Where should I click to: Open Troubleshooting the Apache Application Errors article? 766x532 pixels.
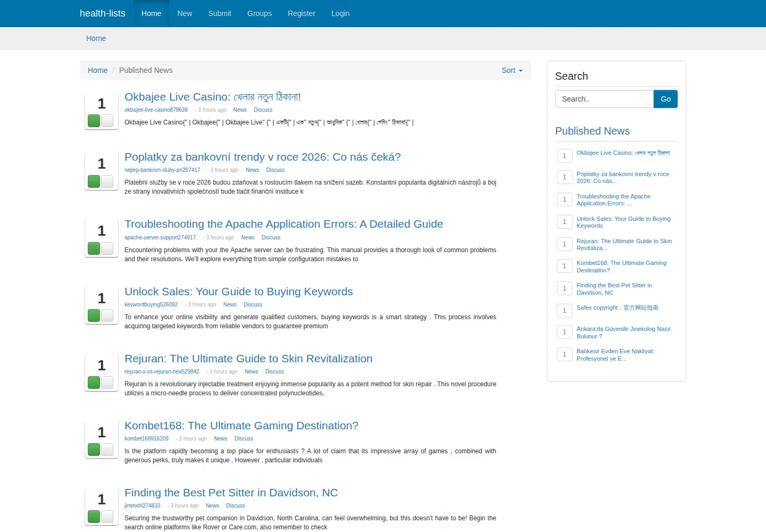point(284,224)
